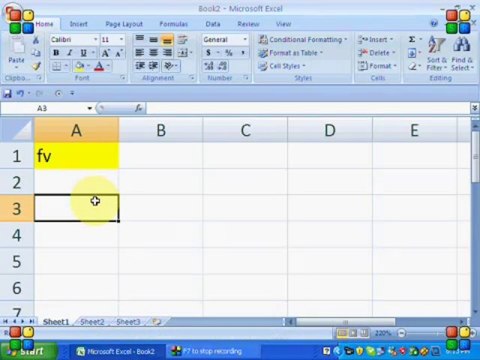Viewport: 480px width, 360px height.
Task: Click the Fill down icon
Action: 412,53
